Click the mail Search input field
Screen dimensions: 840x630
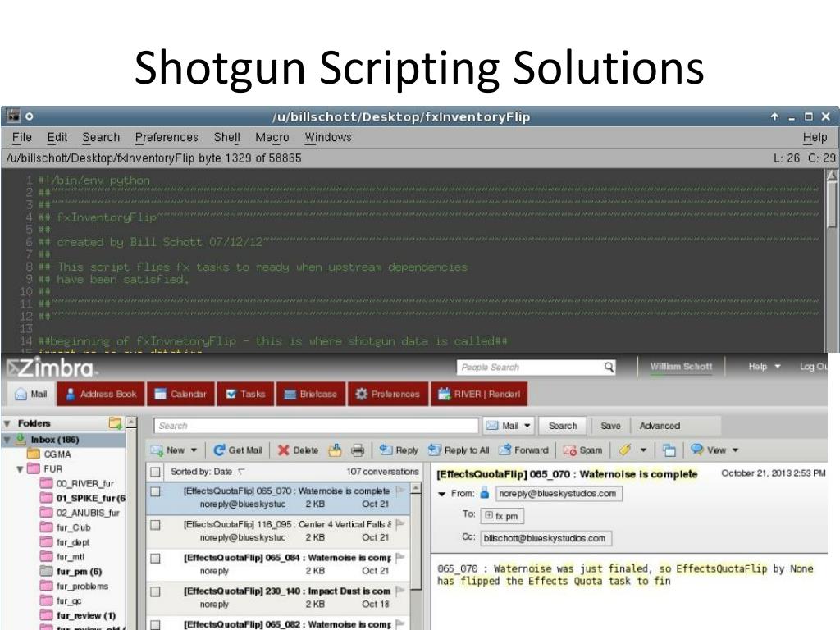click(x=316, y=426)
